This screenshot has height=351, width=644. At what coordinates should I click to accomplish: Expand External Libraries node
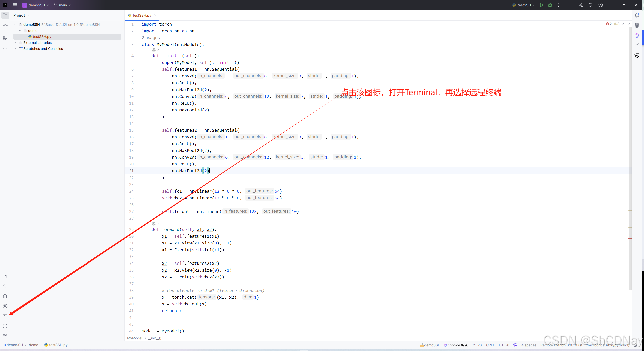pos(15,43)
